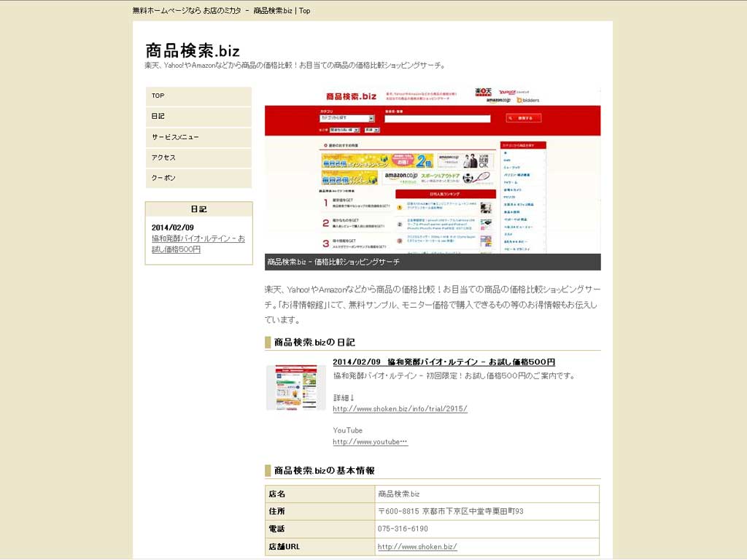Open the sidebar diary link 協和発酵バイオ・ルテイン
Viewport: 747px width, 560px height.
tap(198, 244)
